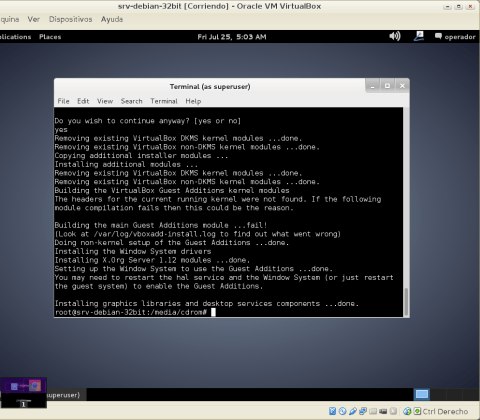Open VirtualBox Dispositivos menu
This screenshot has height=420, width=480.
click(x=70, y=19)
